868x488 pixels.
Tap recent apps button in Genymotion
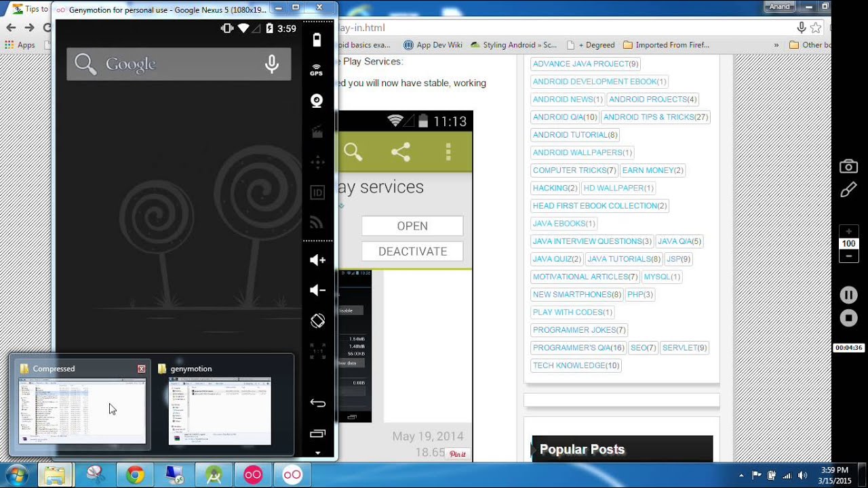coord(317,433)
